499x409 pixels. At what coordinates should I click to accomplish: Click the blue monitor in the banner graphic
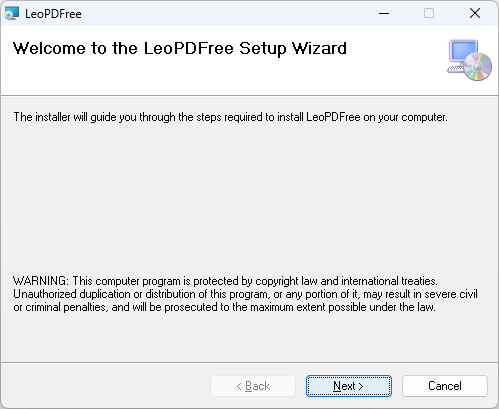(463, 51)
